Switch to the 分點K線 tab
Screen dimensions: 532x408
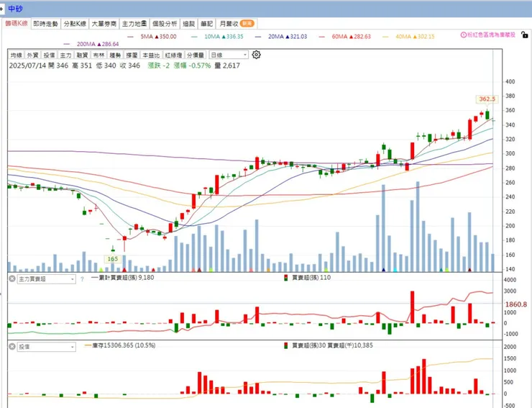75,24
